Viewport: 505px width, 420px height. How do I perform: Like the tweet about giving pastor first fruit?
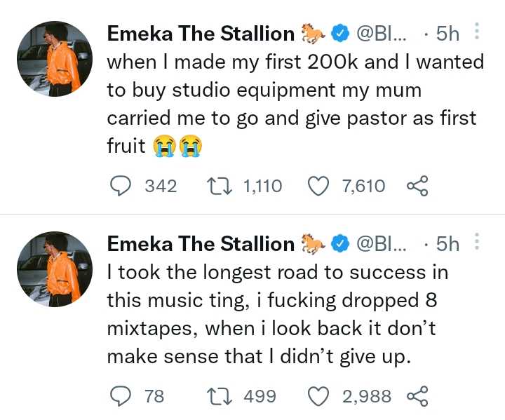[319, 186]
